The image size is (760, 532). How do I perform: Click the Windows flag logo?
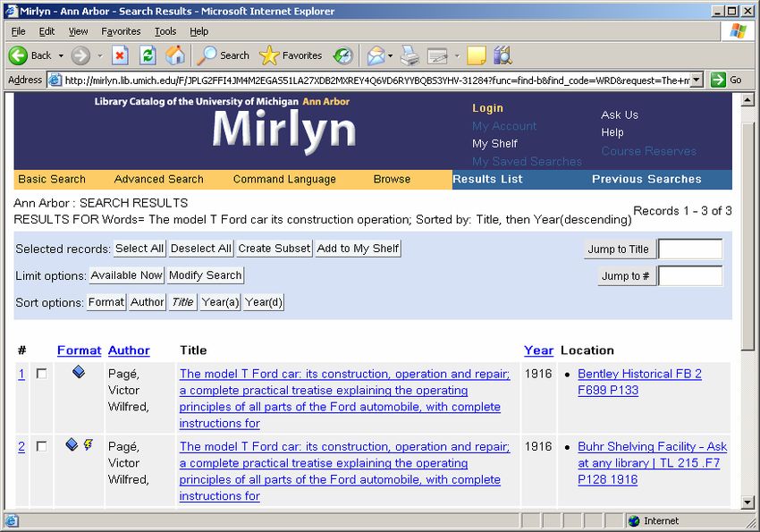point(739,31)
